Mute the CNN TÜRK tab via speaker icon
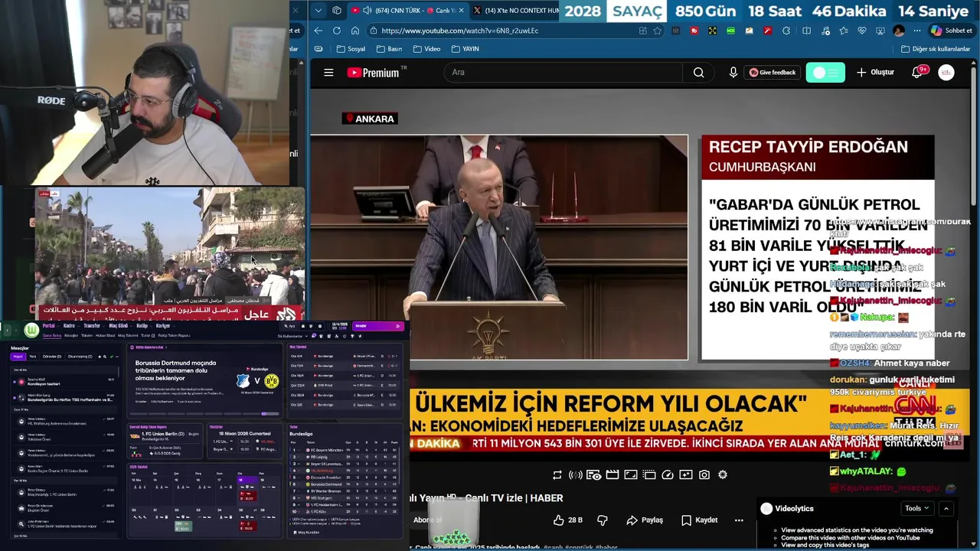Screen dimensions: 980x551 [x=367, y=10]
